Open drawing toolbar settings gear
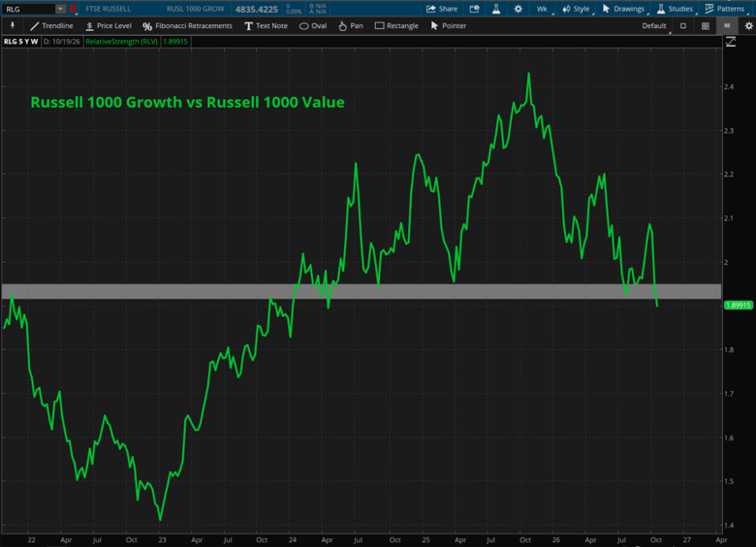756x547 pixels. coord(749,26)
